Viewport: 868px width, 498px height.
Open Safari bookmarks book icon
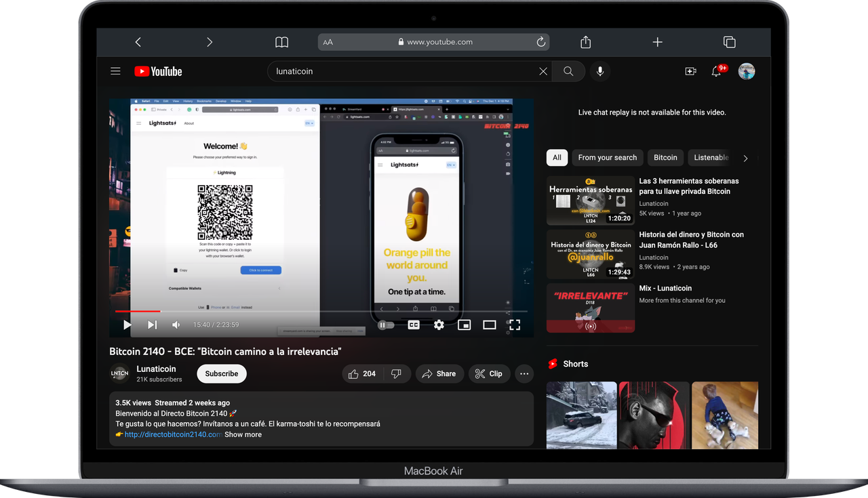pos(281,42)
